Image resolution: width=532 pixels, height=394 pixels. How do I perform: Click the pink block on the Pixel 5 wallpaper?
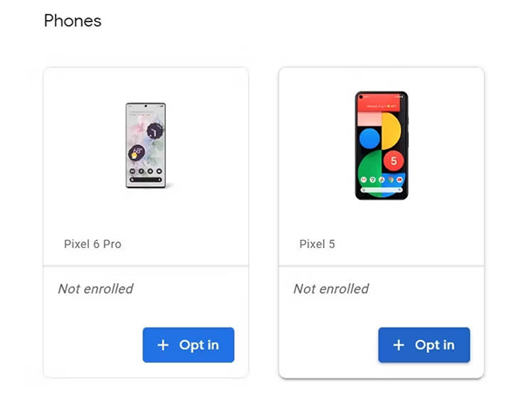(371, 117)
